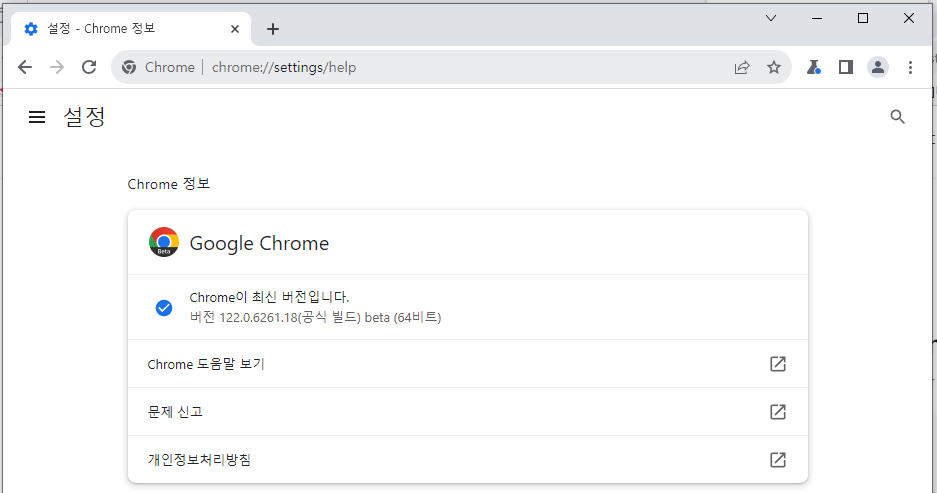The image size is (937, 493).
Task: Search settings with the magnifier icon
Action: [898, 117]
